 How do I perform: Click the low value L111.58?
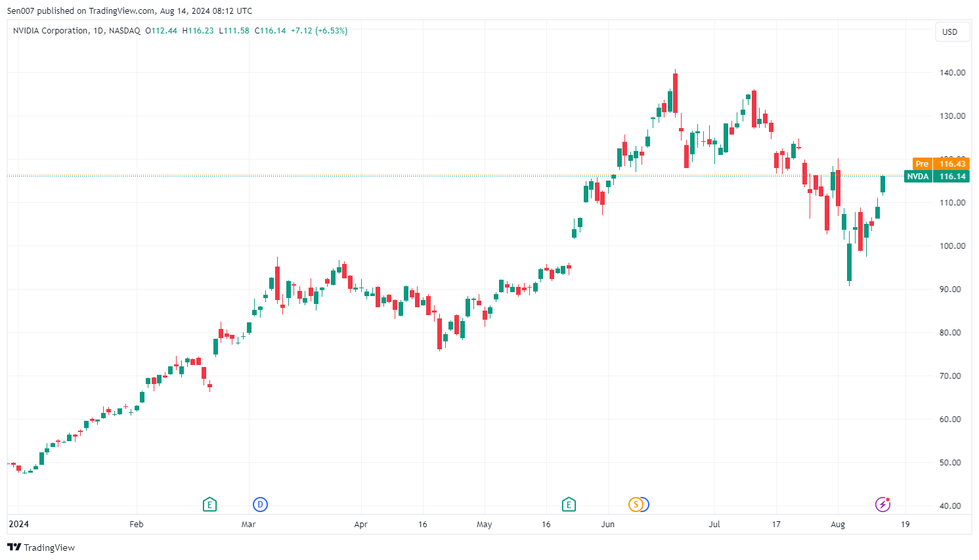point(234,31)
